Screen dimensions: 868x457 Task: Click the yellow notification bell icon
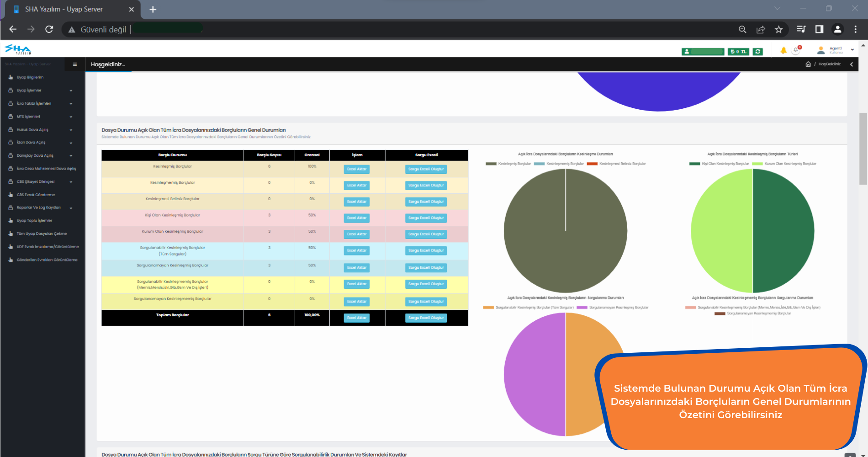click(783, 50)
